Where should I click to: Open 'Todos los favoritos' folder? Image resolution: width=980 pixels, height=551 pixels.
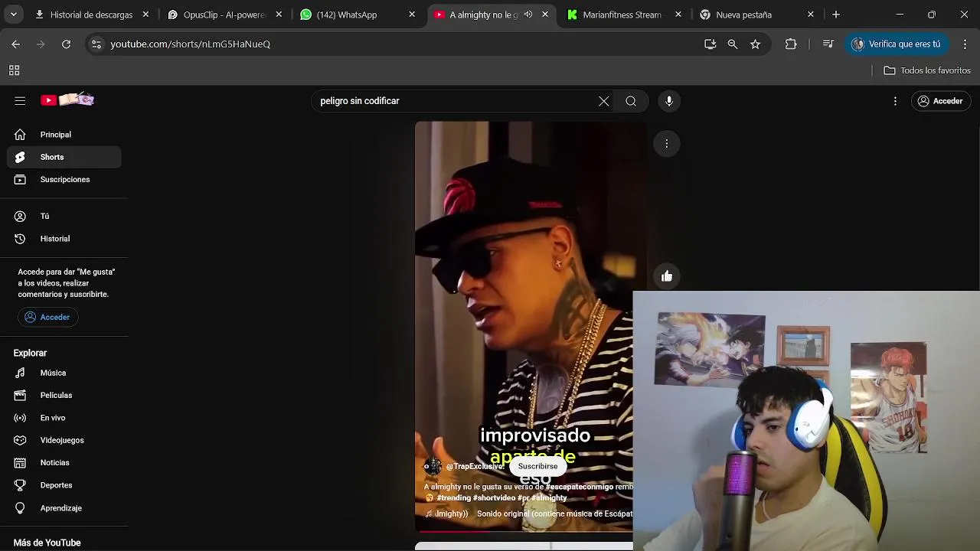point(926,70)
